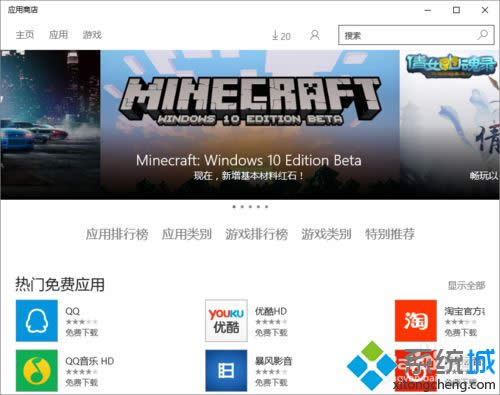Click 显示全部 for free apps
This screenshot has width=500, height=395.
coord(466,286)
